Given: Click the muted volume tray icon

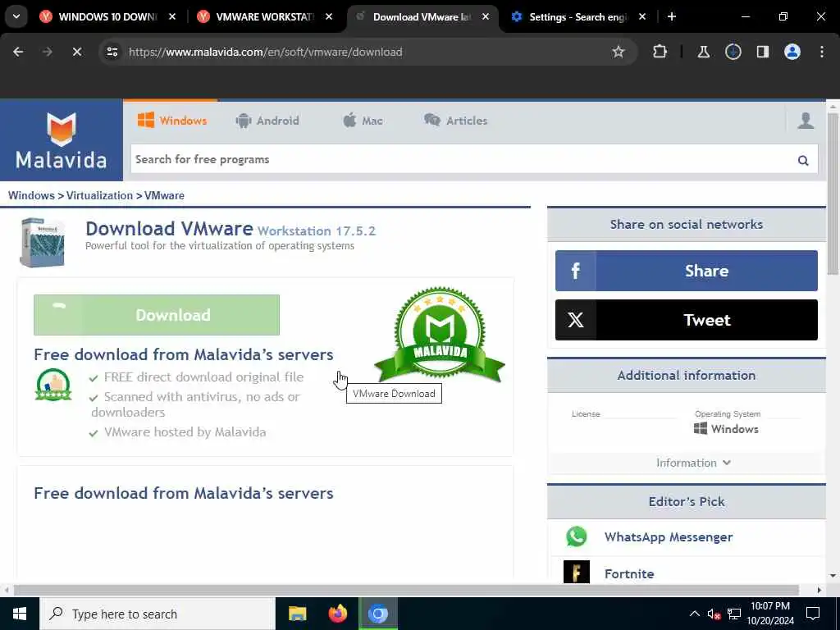Looking at the screenshot, I should [x=714, y=614].
